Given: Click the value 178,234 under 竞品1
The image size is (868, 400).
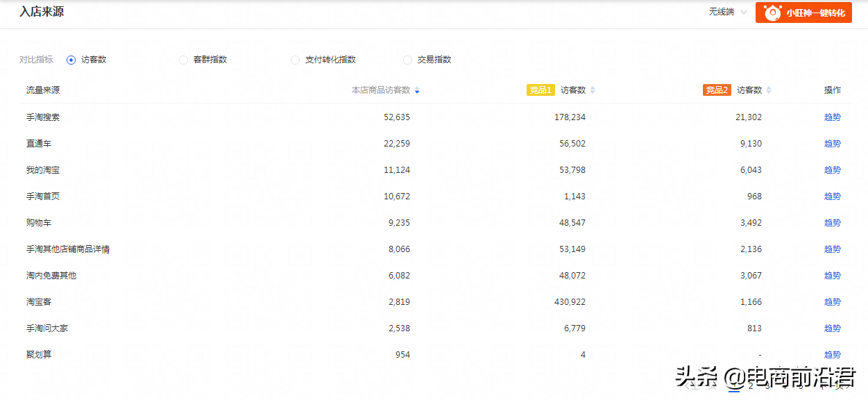Looking at the screenshot, I should point(570,117).
